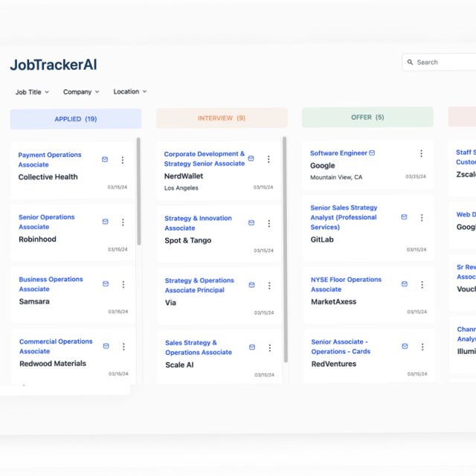This screenshot has width=476, height=476.
Task: Open Senior Associate - Operations - Cards link
Action: click(x=341, y=347)
